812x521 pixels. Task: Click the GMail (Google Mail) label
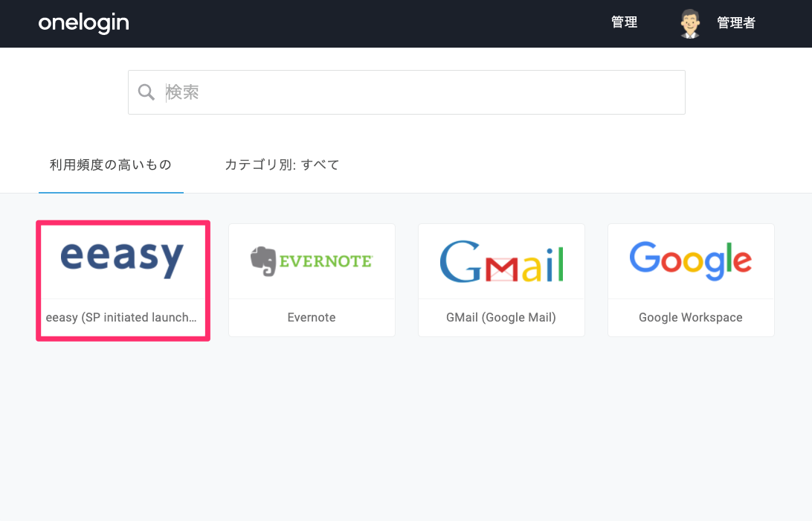click(501, 317)
